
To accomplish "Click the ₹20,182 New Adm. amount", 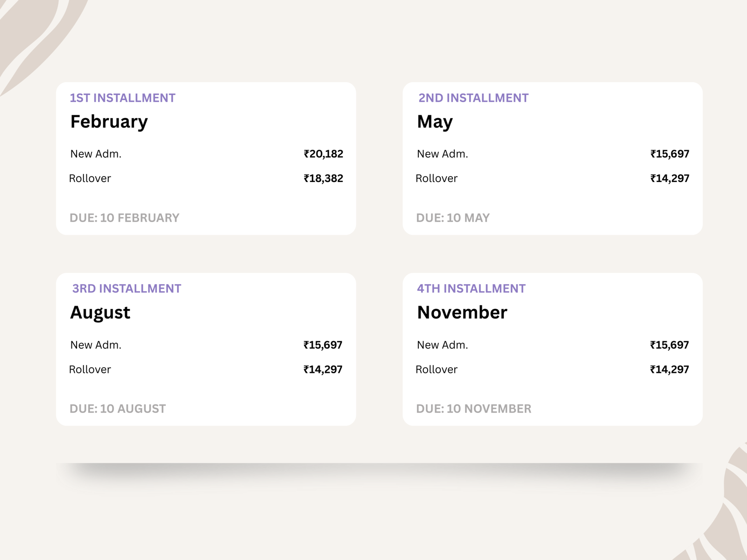I will (323, 154).
